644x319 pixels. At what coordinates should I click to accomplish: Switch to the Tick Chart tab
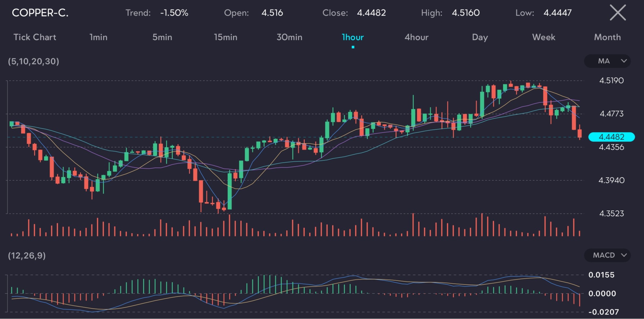pos(35,37)
